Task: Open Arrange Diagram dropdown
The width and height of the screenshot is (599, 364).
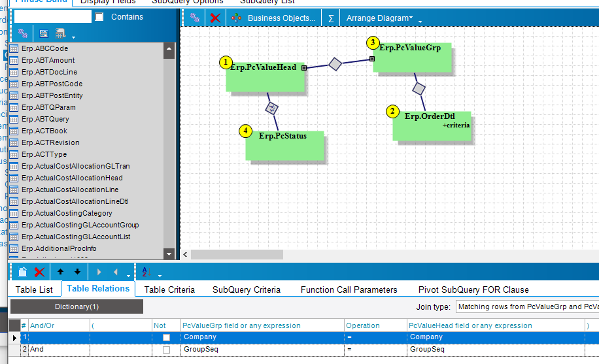Action: (379, 18)
